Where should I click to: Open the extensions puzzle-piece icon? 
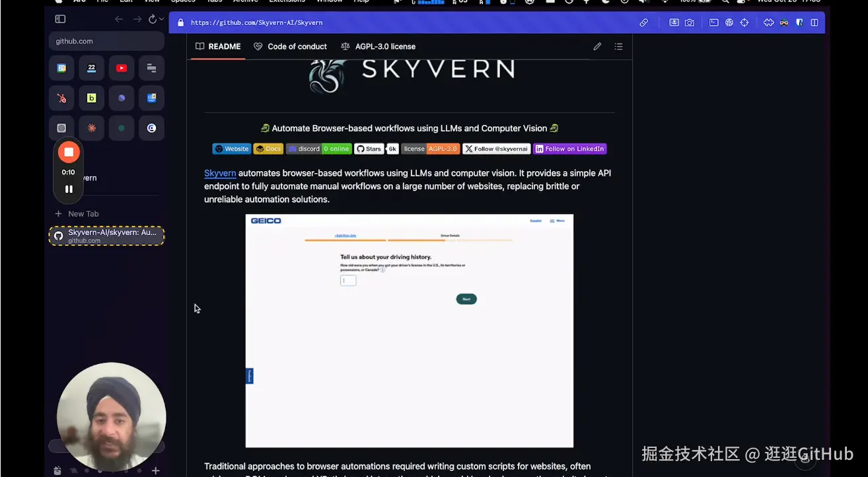(x=768, y=22)
